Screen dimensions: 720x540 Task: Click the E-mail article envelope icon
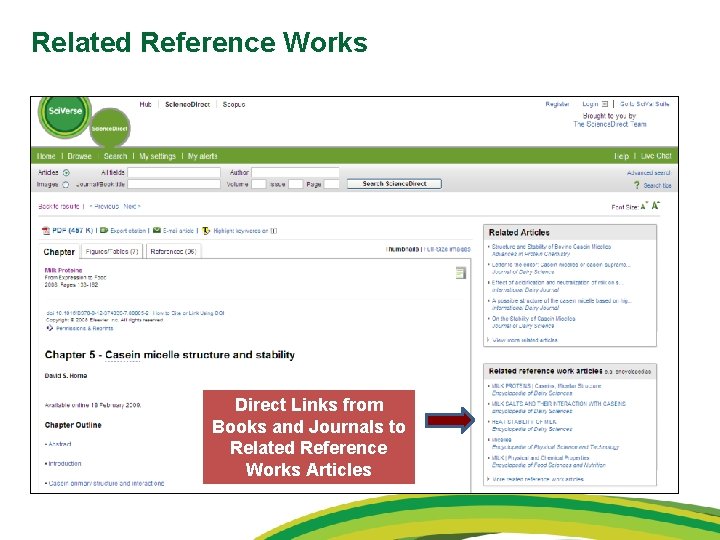click(x=157, y=230)
